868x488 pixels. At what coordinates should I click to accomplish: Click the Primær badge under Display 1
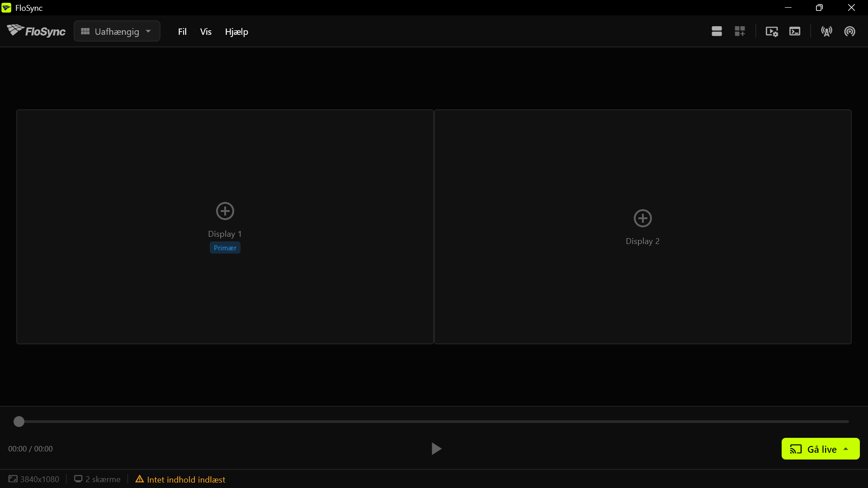[225, 248]
